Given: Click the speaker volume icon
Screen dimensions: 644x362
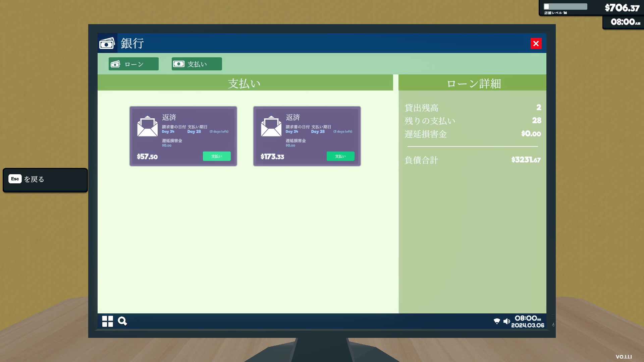Looking at the screenshot, I should (x=506, y=321).
